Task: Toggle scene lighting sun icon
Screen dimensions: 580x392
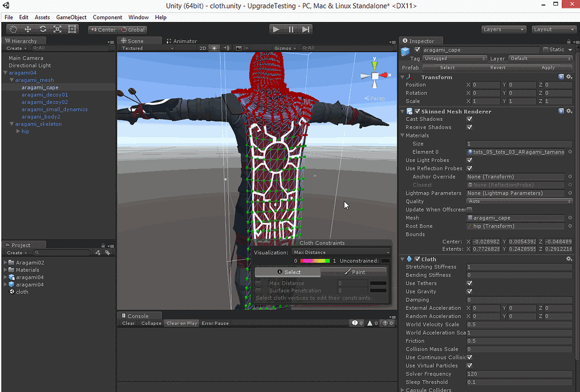Action: (215, 48)
